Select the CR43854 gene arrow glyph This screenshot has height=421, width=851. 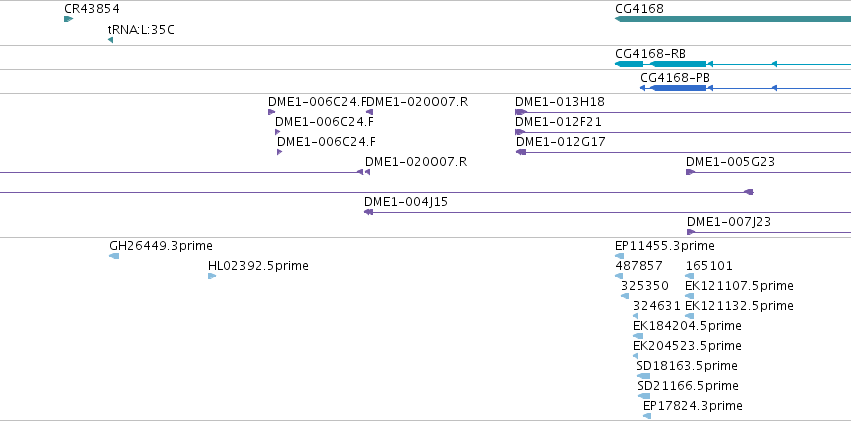pyautogui.click(x=68, y=19)
